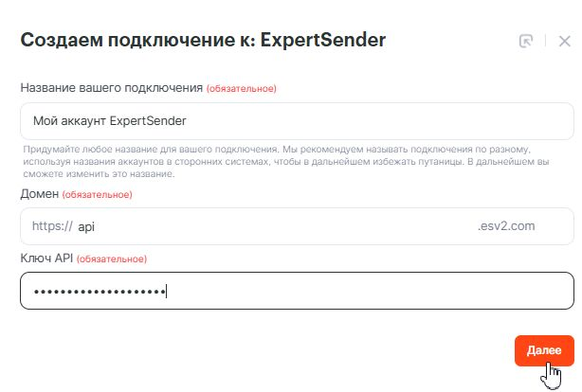Click the "Ключ API" field label
The width and height of the screenshot is (582, 392).
(45, 258)
